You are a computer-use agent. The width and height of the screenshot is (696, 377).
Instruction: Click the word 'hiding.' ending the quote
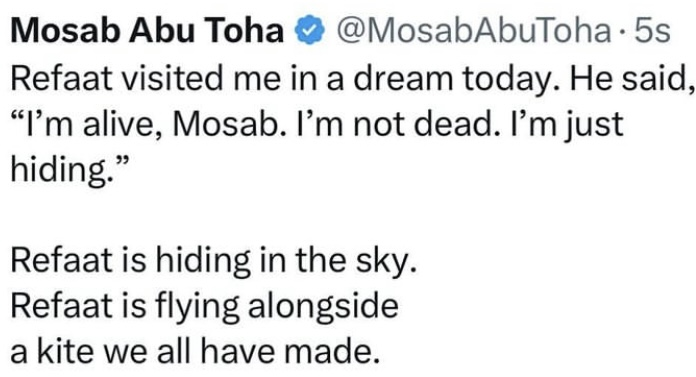tap(70, 170)
